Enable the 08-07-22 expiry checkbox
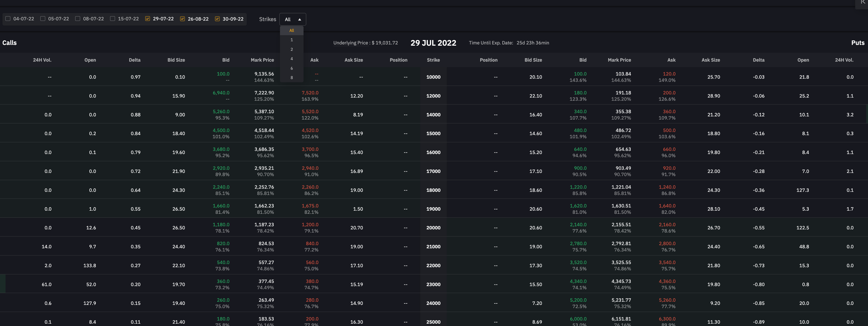The height and width of the screenshot is (326, 868). [78, 19]
